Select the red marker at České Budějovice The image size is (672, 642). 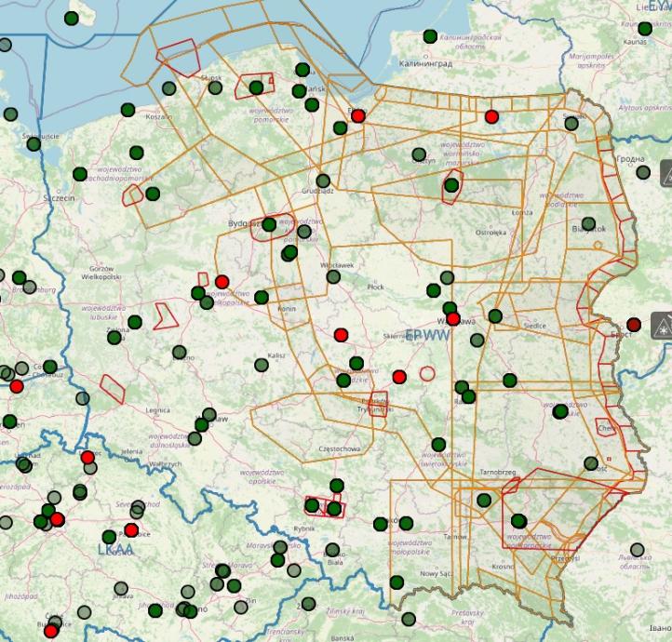tap(51, 631)
